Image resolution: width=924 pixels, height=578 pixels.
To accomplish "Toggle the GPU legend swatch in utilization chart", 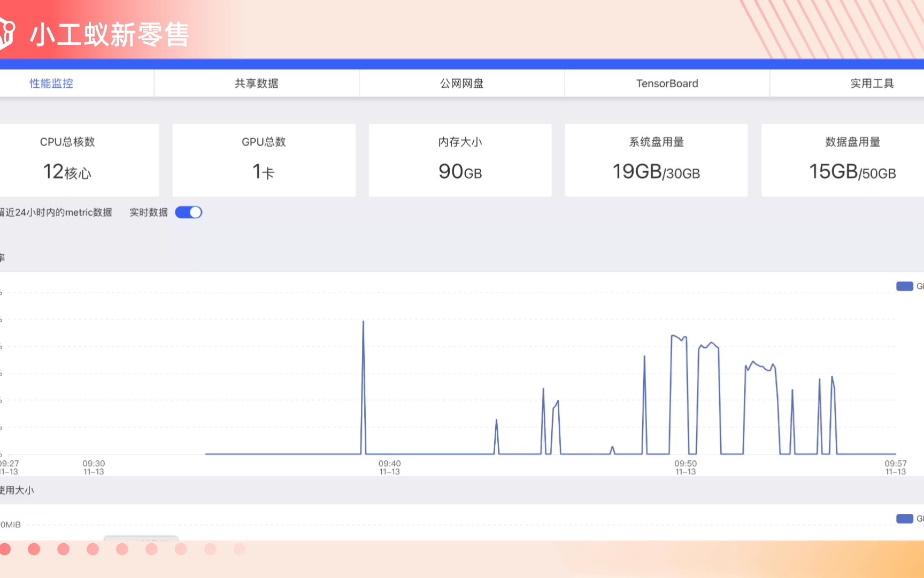I will (x=904, y=286).
